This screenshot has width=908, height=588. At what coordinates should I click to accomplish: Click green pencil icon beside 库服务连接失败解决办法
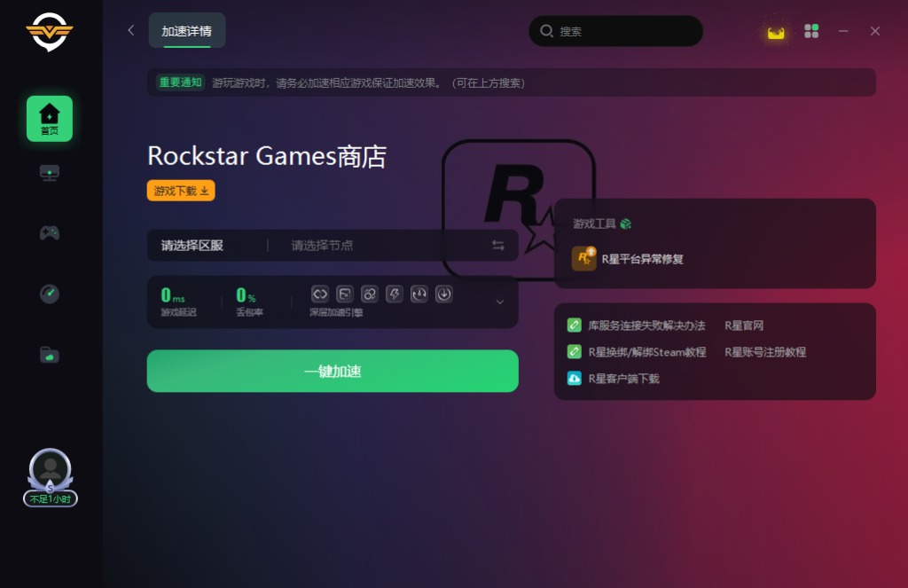tap(574, 325)
